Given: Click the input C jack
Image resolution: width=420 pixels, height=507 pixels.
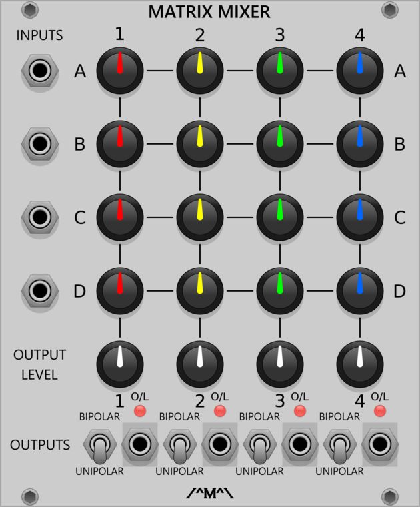Looking at the screenshot, I should coord(40,217).
